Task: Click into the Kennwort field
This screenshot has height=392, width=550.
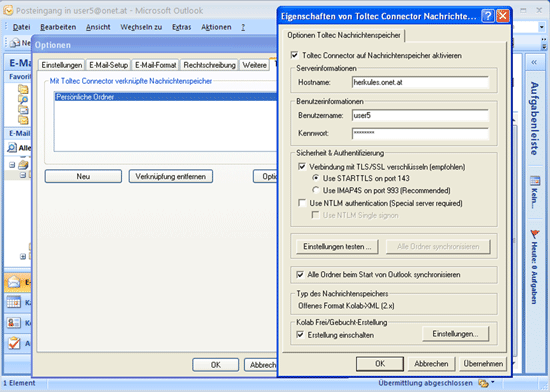Action: [x=420, y=133]
